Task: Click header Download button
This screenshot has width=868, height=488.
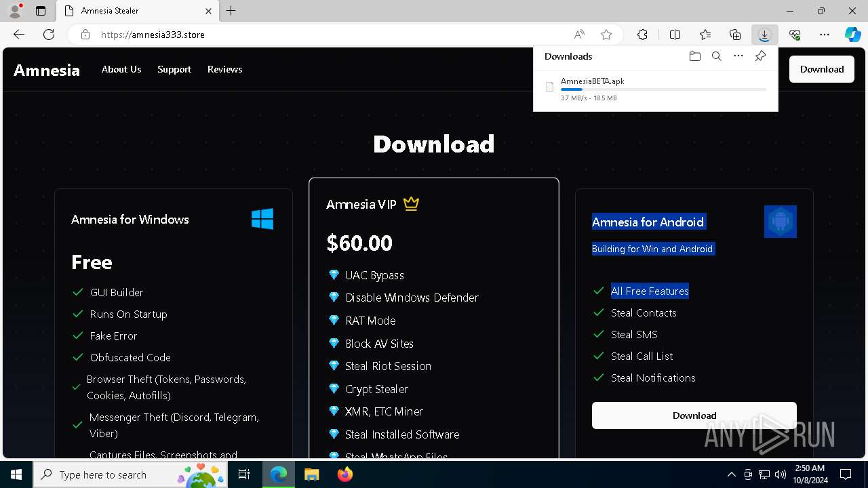Action: [822, 69]
